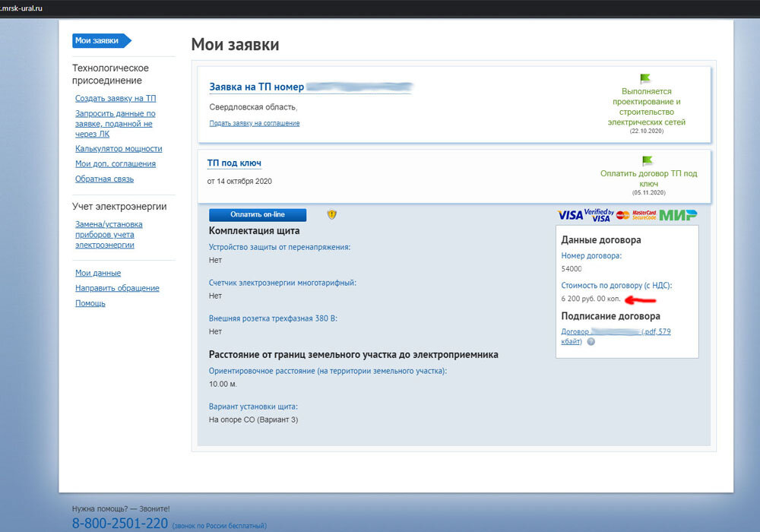Click the contract cost 6 200 руб. 00 коп.

591,299
